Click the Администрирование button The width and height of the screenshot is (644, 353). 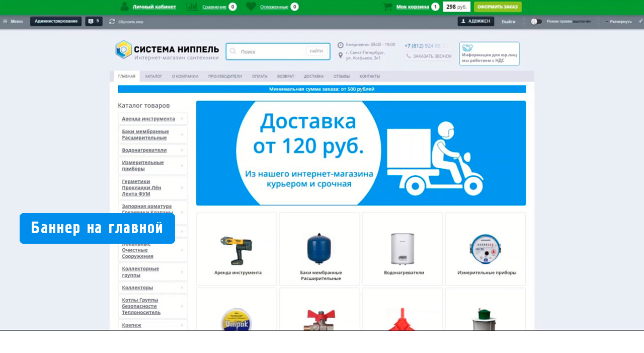coord(56,21)
